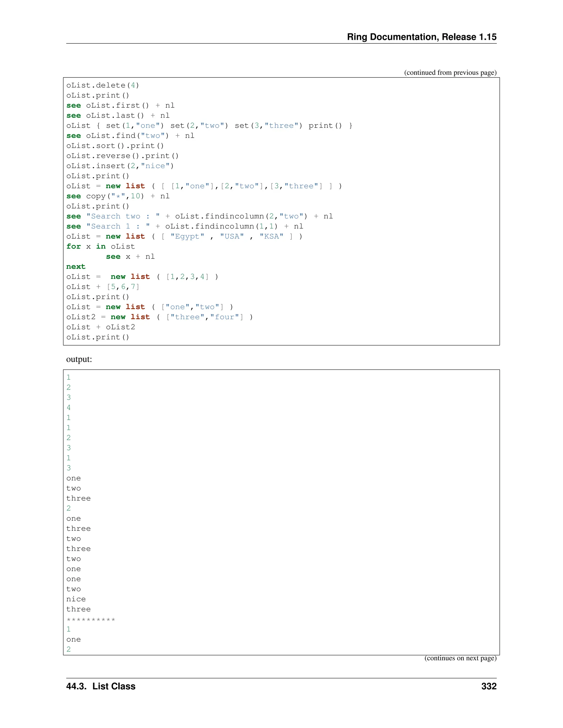
Task: Click the oList + oList2 line
Action: tap(100, 327)
